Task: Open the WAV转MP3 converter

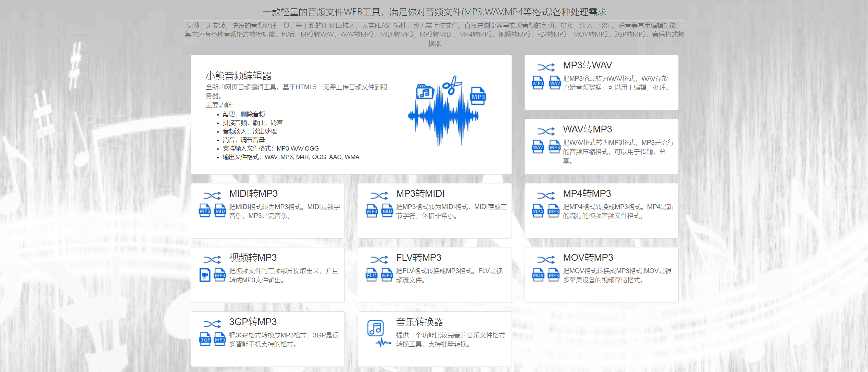Action: 587,129
